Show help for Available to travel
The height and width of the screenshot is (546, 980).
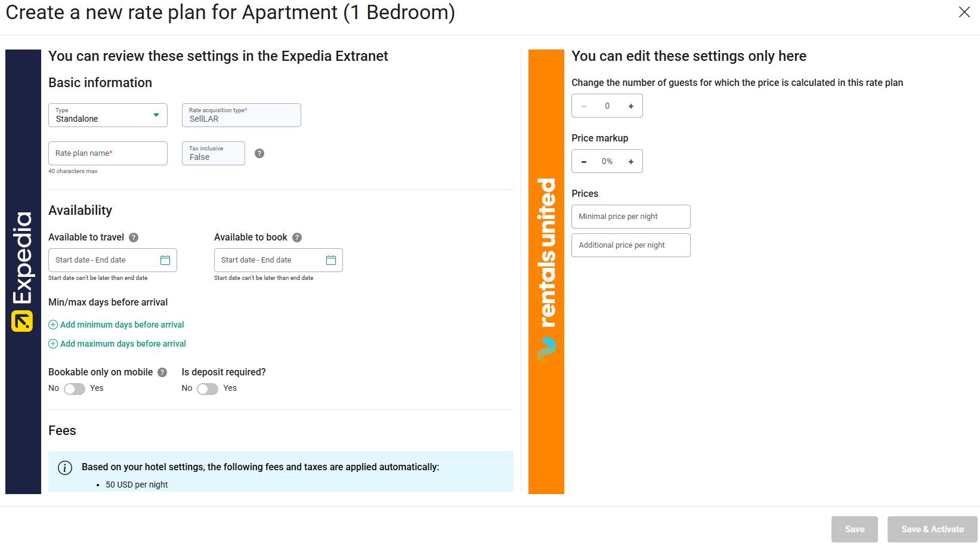click(134, 237)
